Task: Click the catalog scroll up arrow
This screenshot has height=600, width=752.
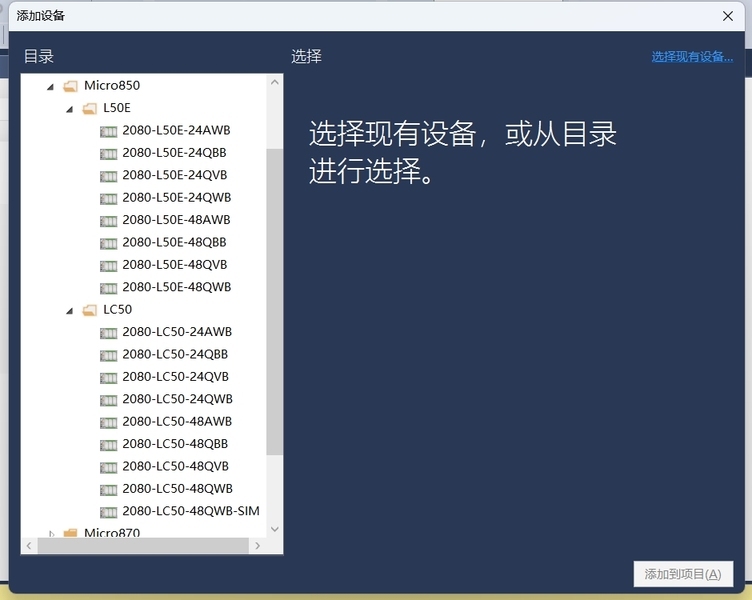Action: click(x=274, y=82)
